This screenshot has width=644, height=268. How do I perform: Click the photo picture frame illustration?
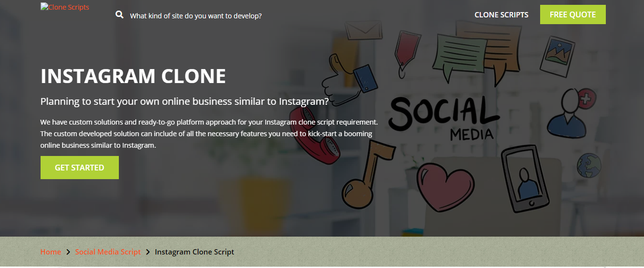click(557, 53)
